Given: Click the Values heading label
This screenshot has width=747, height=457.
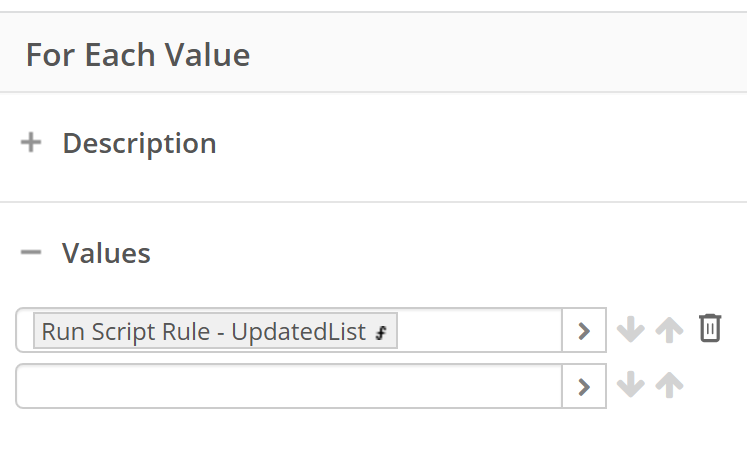Looking at the screenshot, I should pyautogui.click(x=106, y=253).
